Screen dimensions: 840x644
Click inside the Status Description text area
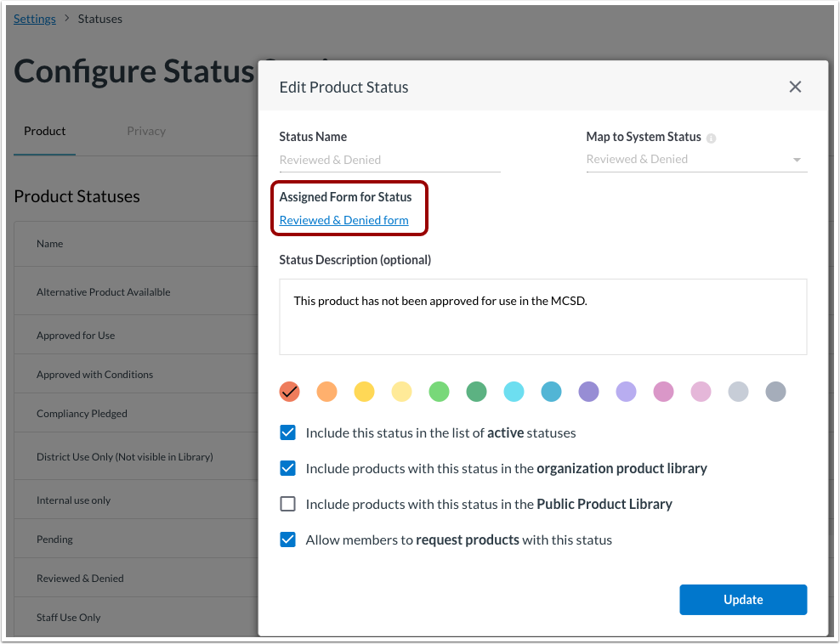point(542,314)
